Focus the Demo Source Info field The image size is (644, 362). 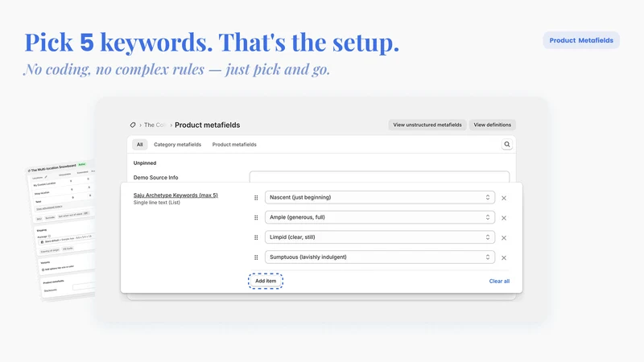379,177
